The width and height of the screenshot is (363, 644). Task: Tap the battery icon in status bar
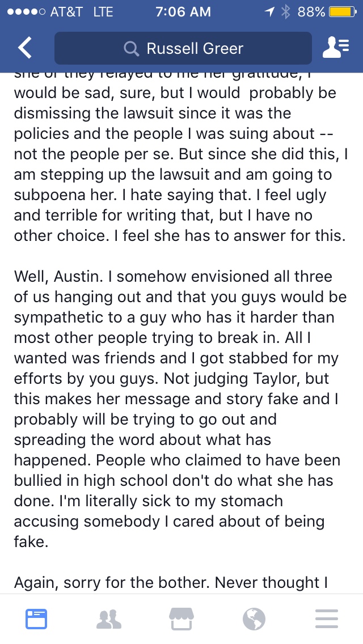343,12
